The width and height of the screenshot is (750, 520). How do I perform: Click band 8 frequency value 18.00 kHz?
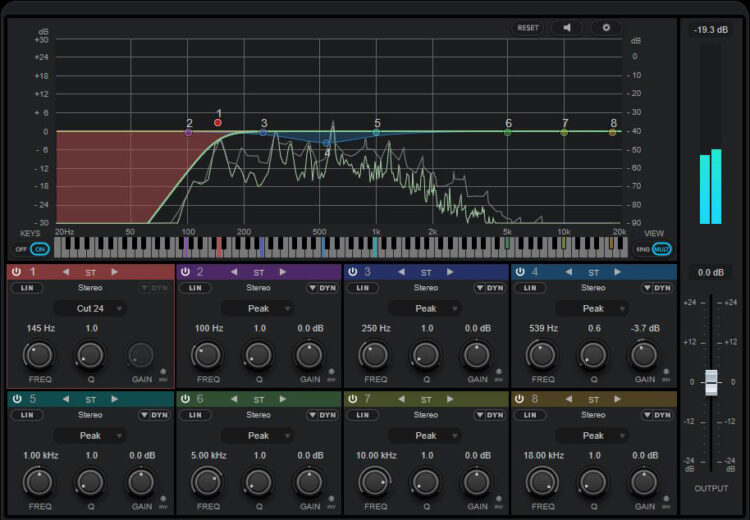(x=543, y=455)
